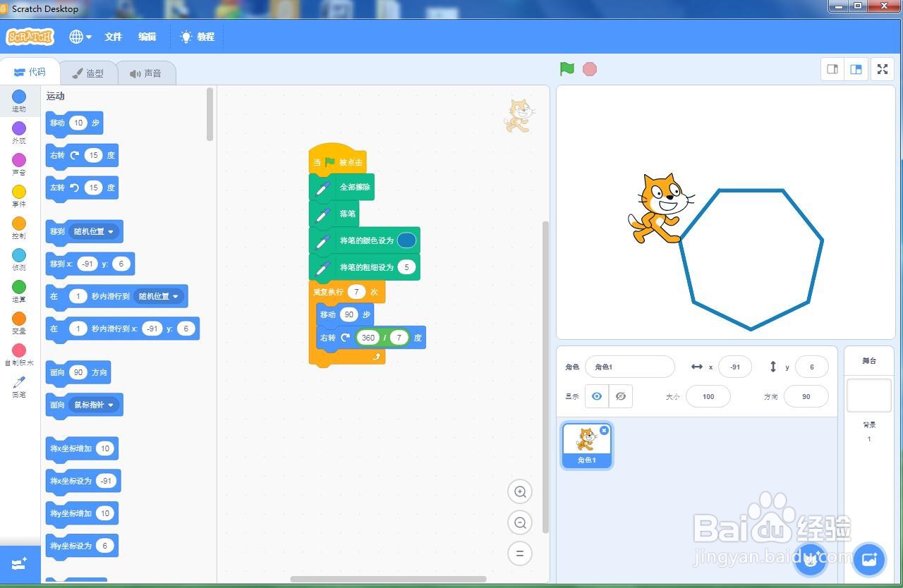903x588 pixels.
Task: Click the add new sprite cat icon
Action: (x=810, y=559)
